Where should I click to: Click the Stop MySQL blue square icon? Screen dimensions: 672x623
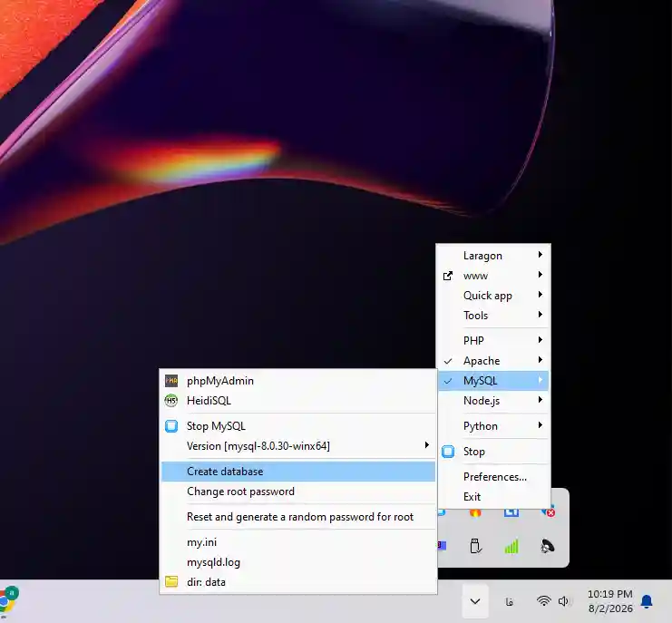(x=171, y=426)
